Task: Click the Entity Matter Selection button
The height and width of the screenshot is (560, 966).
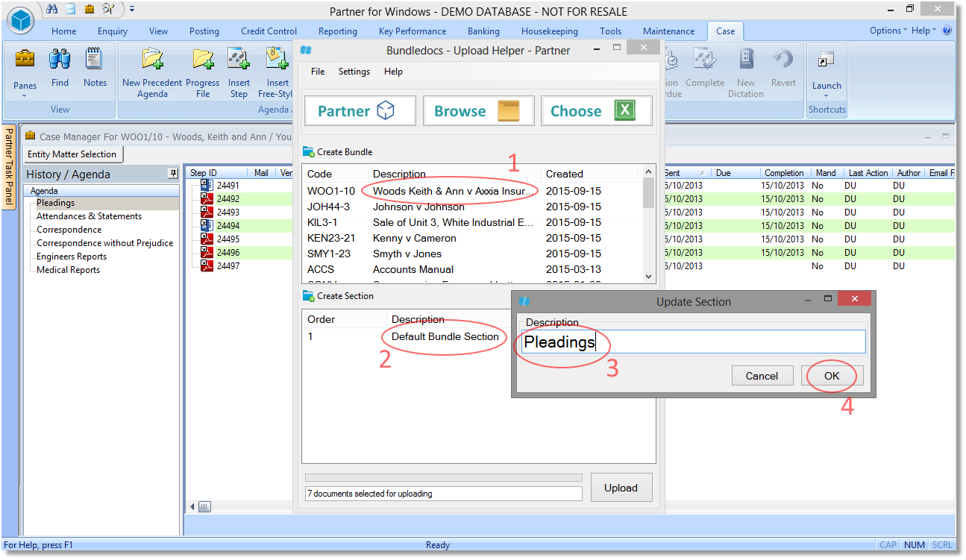Action: point(72,154)
